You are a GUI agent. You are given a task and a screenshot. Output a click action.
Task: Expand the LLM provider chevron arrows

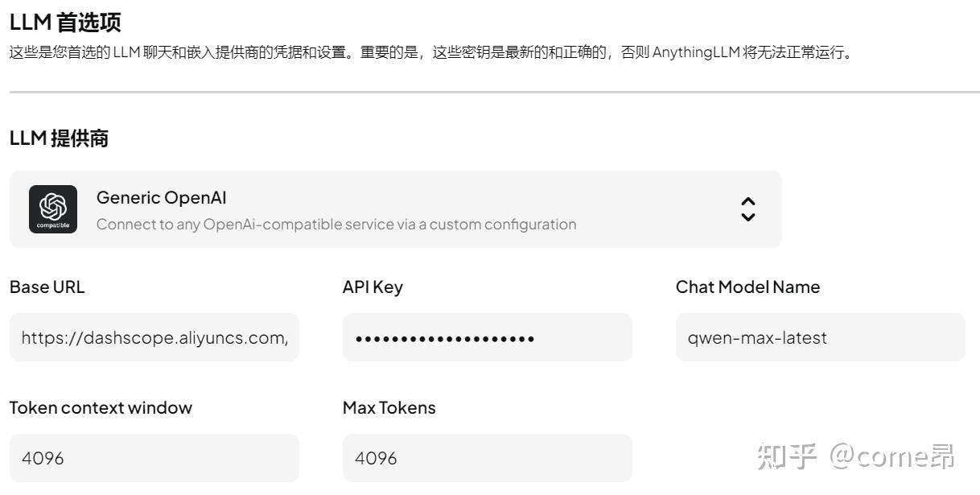pos(747,209)
